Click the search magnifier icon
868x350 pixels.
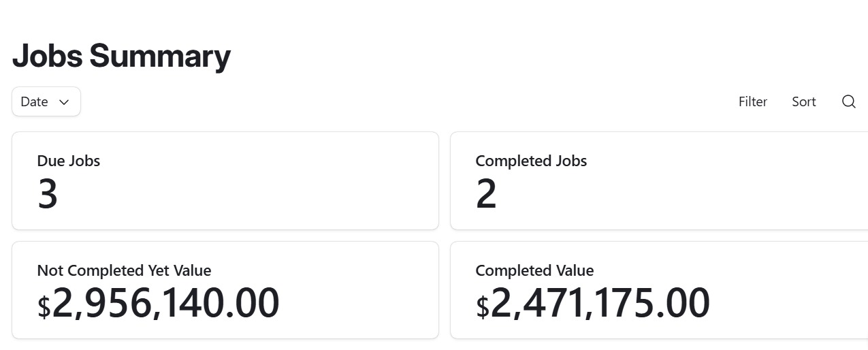point(848,101)
